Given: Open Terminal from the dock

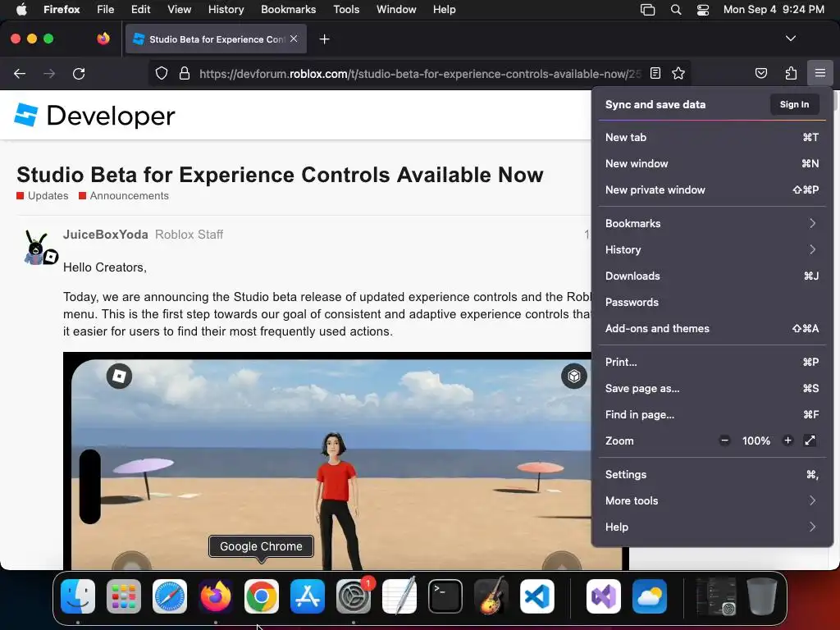Looking at the screenshot, I should point(445,596).
